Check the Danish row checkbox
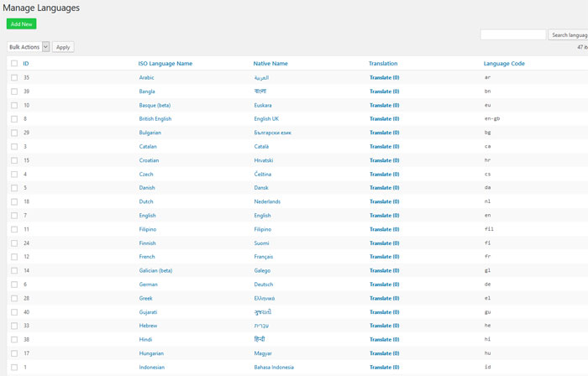 (x=14, y=188)
